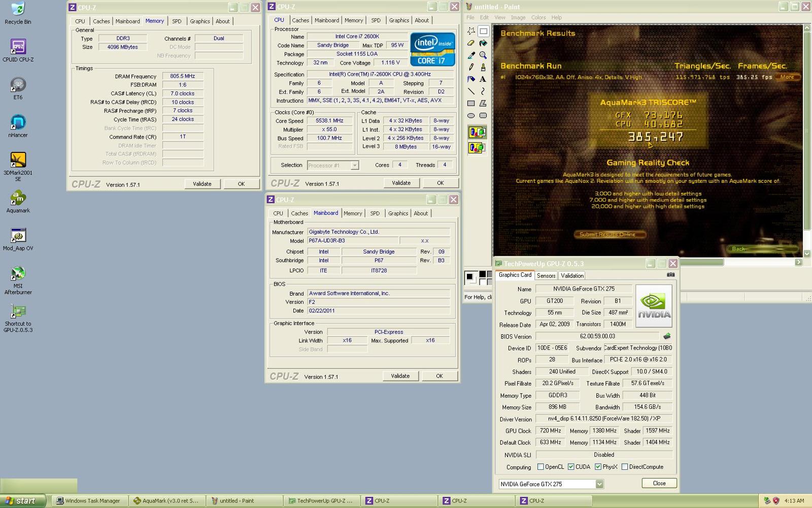Switch to Windows Task Manager in taskbar
812x508 pixels.
(x=89, y=500)
